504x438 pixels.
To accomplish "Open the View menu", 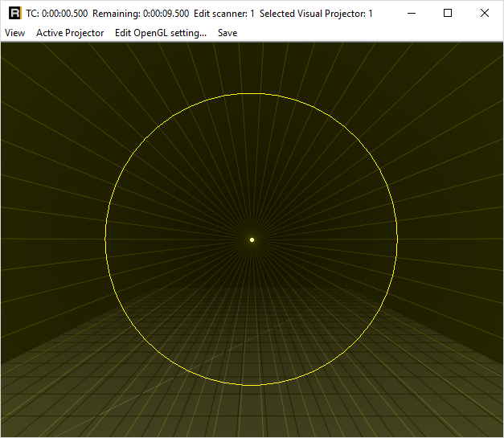I will (14, 33).
